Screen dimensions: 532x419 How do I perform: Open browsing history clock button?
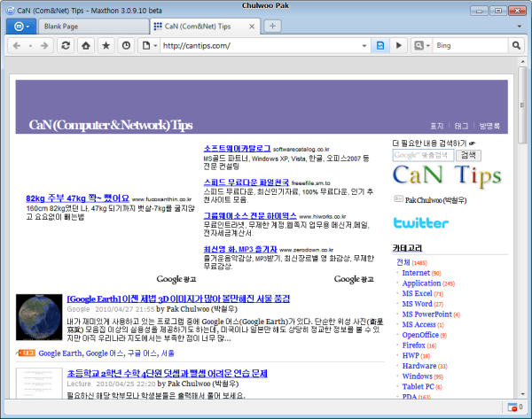coord(126,45)
